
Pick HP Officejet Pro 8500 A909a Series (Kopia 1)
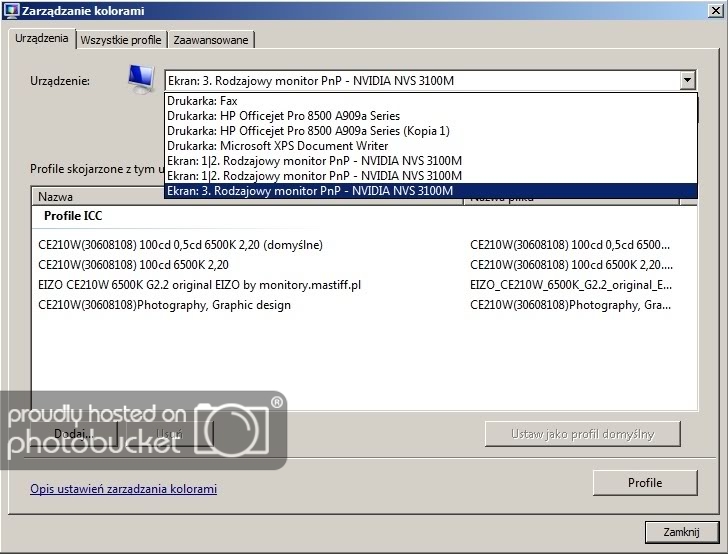point(430,130)
